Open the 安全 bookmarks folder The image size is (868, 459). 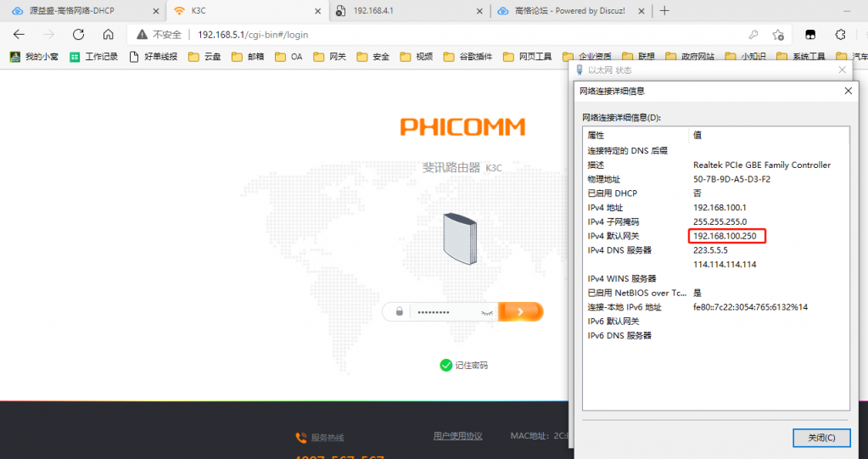pyautogui.click(x=373, y=57)
